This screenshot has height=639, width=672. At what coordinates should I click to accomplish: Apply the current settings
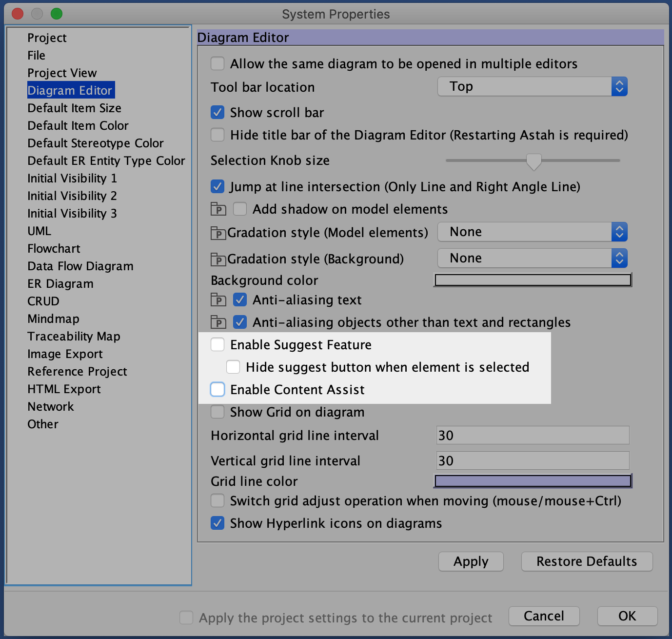point(471,561)
